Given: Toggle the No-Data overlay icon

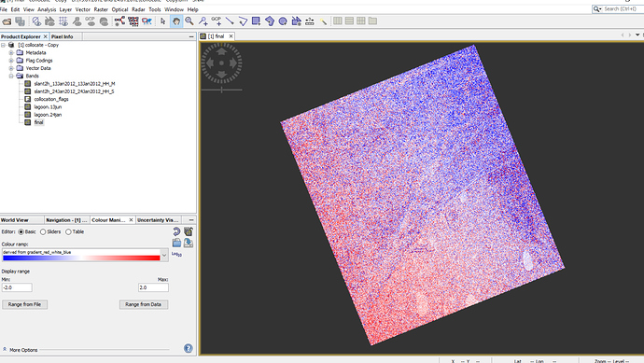Looking at the screenshot, I should pyautogui.click(x=36, y=21).
